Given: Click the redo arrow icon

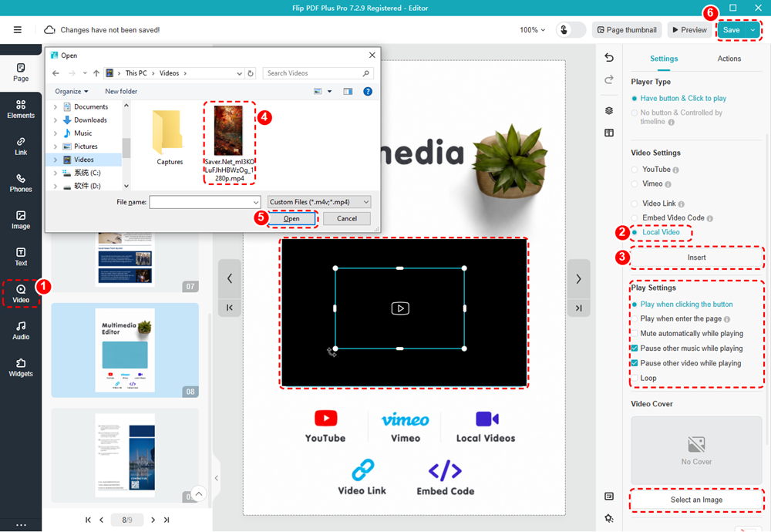Looking at the screenshot, I should pyautogui.click(x=609, y=79).
